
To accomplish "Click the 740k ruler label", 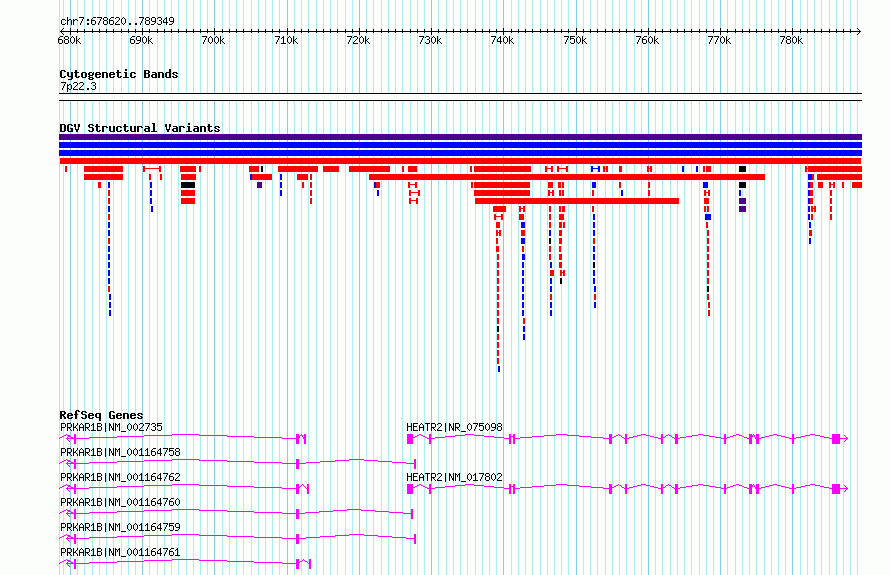I will [502, 41].
